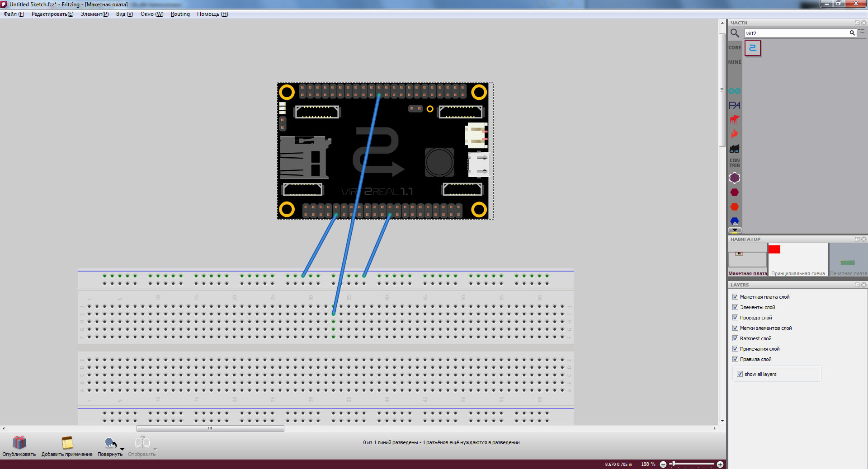Click the parts bin list scroll-down arrow
The height and width of the screenshot is (469, 868).
[735, 230]
